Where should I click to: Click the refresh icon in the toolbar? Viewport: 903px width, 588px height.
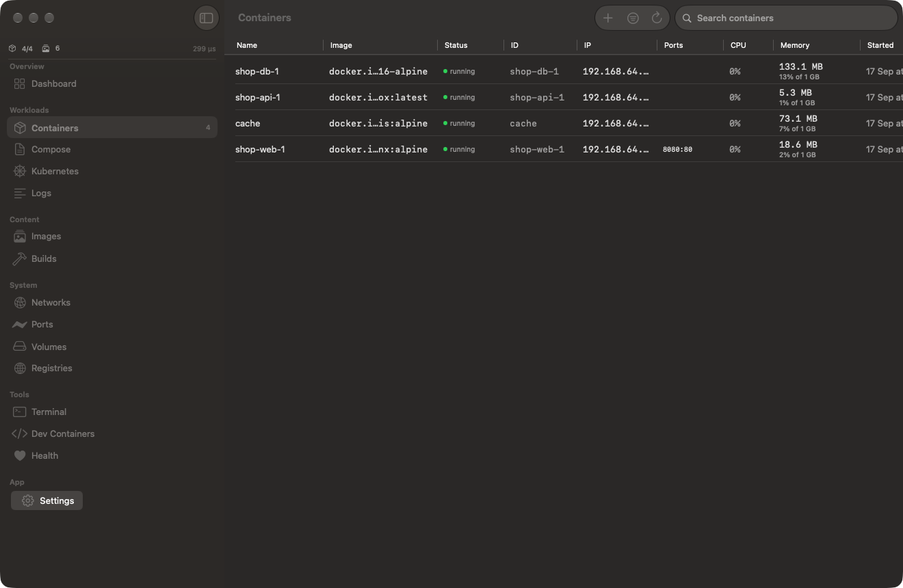pyautogui.click(x=657, y=18)
